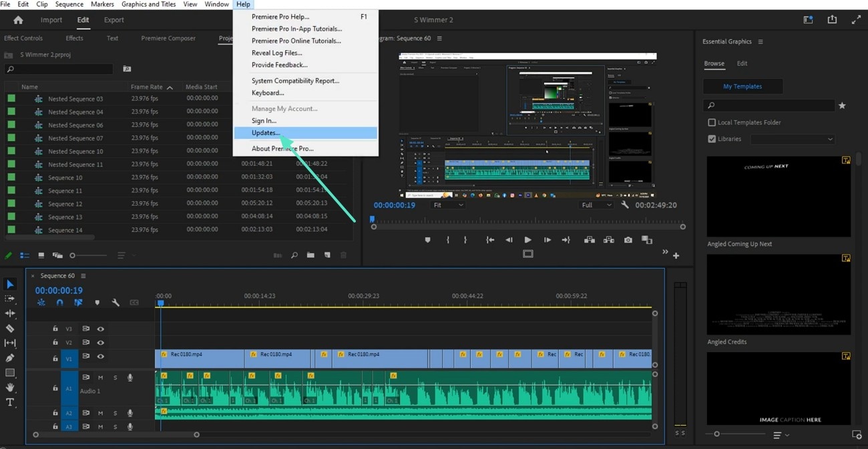This screenshot has width=868, height=449.
Task: Uncheck Libraries checkbox
Action: 712,139
